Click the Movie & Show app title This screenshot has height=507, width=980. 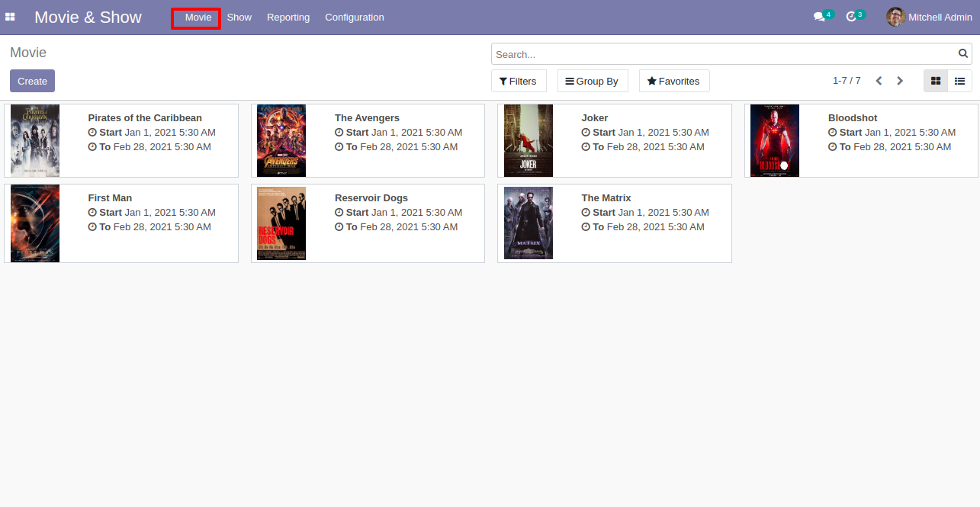[x=88, y=17]
